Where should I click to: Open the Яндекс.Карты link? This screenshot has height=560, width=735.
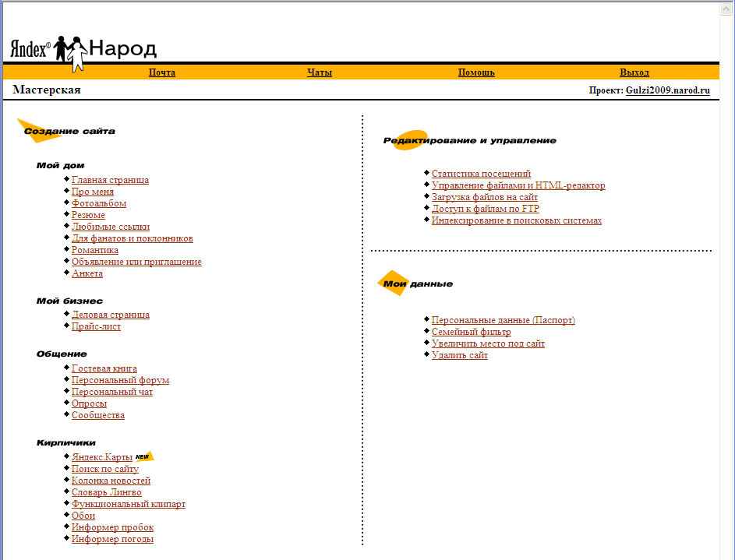[x=102, y=457]
